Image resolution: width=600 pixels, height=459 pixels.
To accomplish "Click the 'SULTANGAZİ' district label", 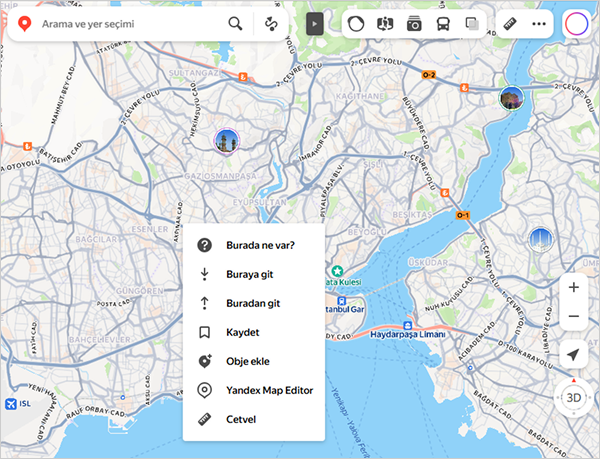I will tap(195, 73).
